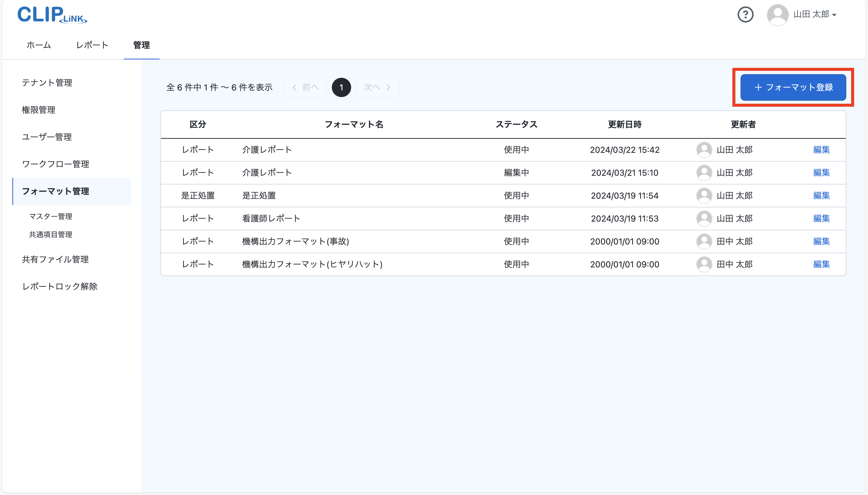Screen dimensions: 868x495
Task: Go to the previous page (前へ)
Action: click(305, 87)
